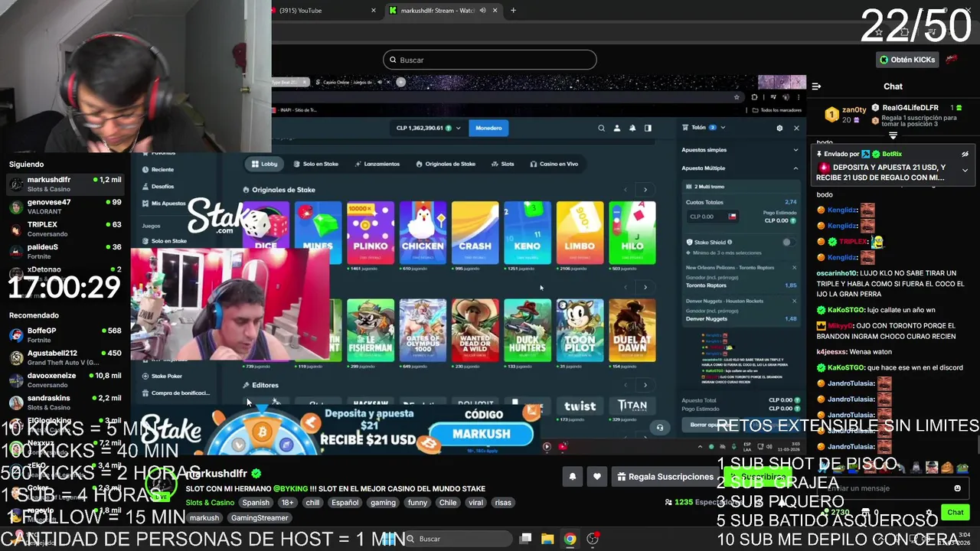980x551 pixels.
Task: Open BoffeGP recommended channel
Action: click(65, 335)
